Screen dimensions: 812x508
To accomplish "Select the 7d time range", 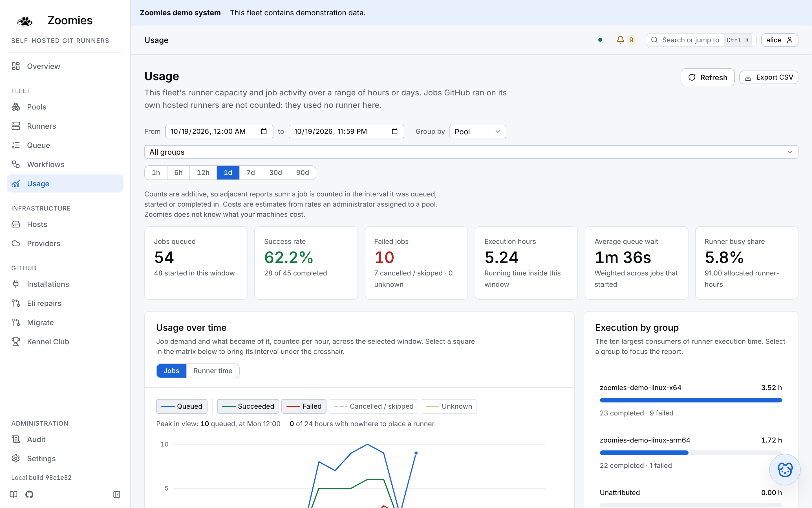I will (x=251, y=172).
